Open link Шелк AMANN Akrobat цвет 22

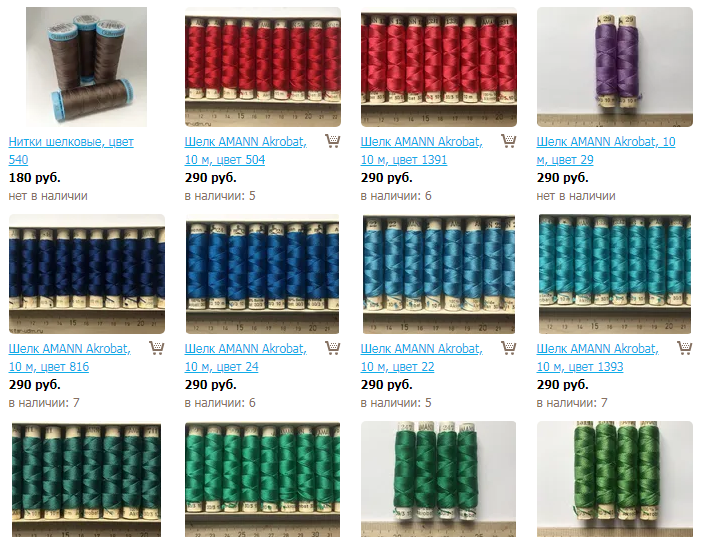pyautogui.click(x=422, y=357)
